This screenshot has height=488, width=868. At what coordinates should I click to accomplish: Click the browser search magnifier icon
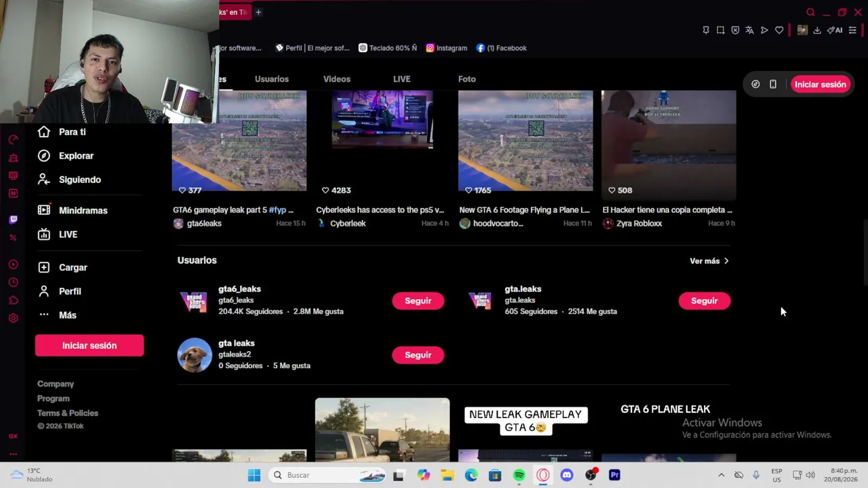click(810, 12)
